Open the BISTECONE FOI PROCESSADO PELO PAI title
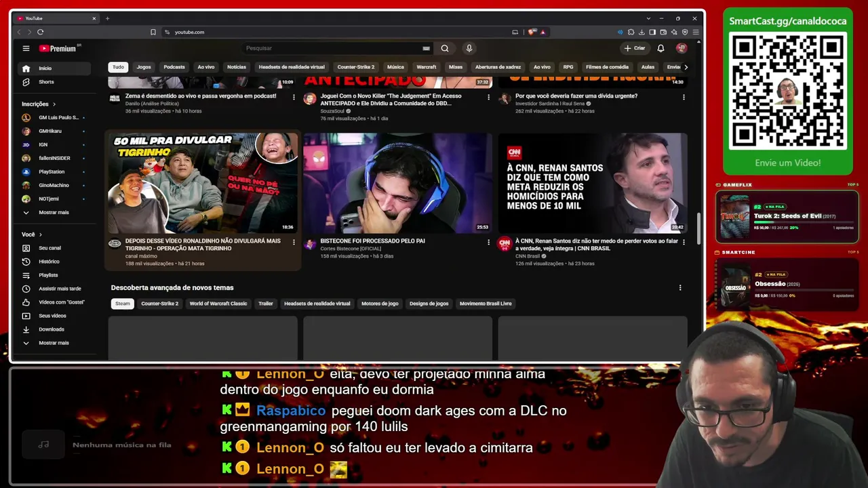The width and height of the screenshot is (868, 488). (372, 241)
